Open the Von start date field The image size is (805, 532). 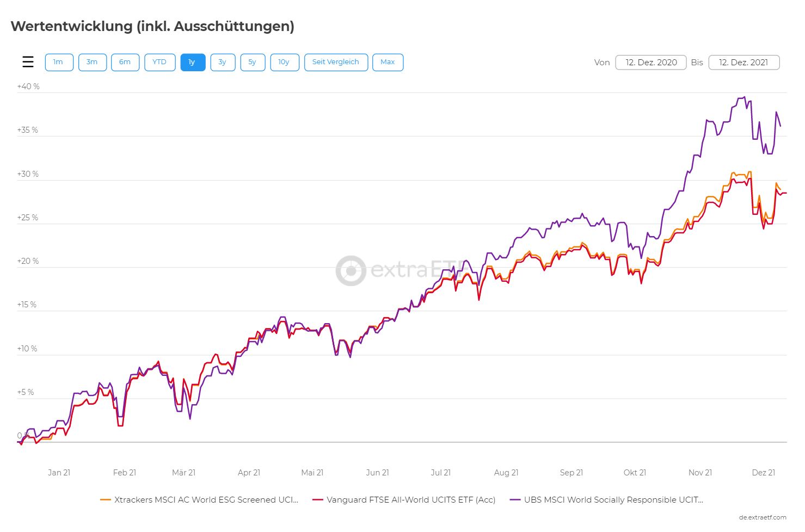click(x=651, y=63)
